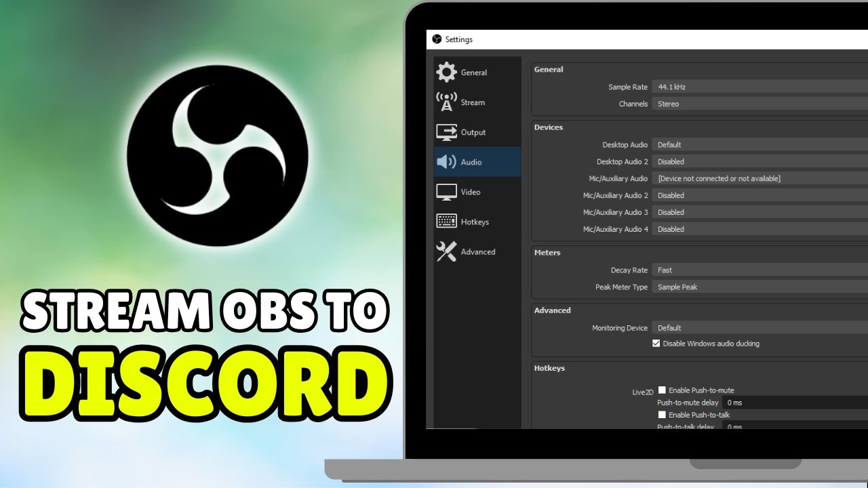The height and width of the screenshot is (488, 868).
Task: Click the Stream antenna icon
Action: pos(446,102)
